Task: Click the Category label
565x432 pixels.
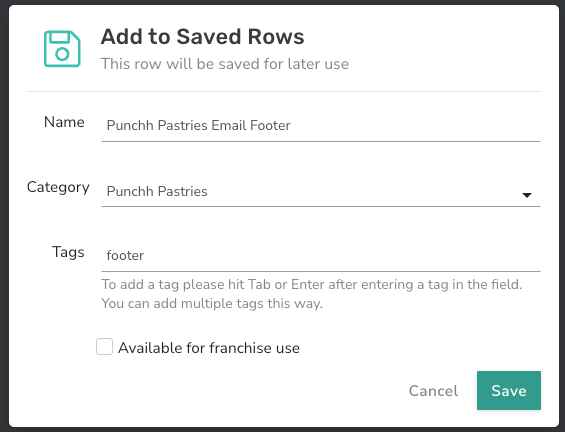Action: tap(58, 187)
